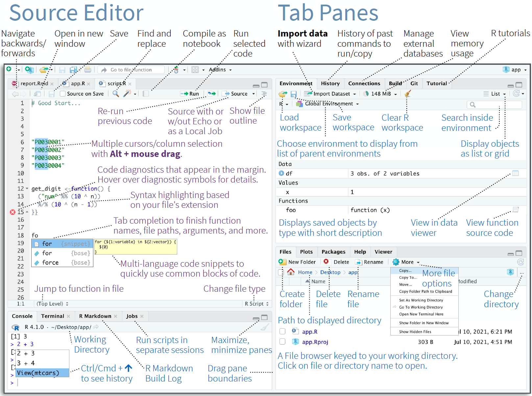Open an existing file via folder icon
The image size is (532, 396).
tap(44, 69)
